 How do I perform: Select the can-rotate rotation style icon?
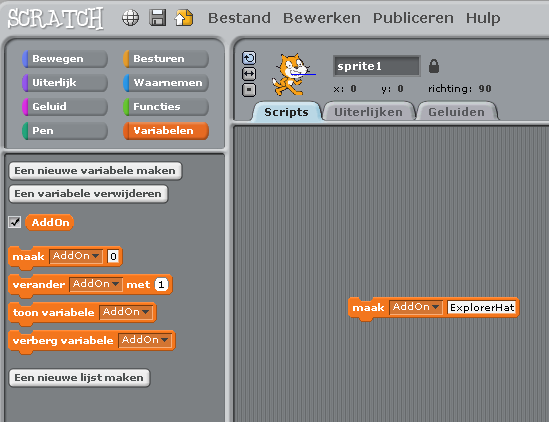(249, 58)
